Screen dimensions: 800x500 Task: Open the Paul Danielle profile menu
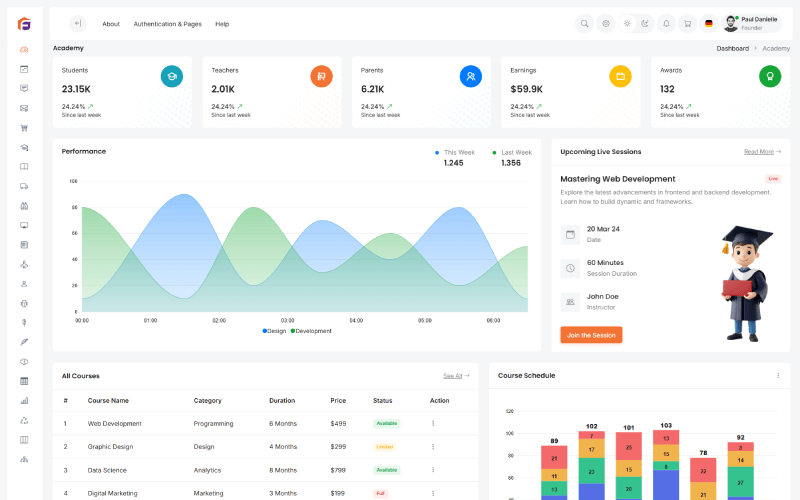(752, 23)
